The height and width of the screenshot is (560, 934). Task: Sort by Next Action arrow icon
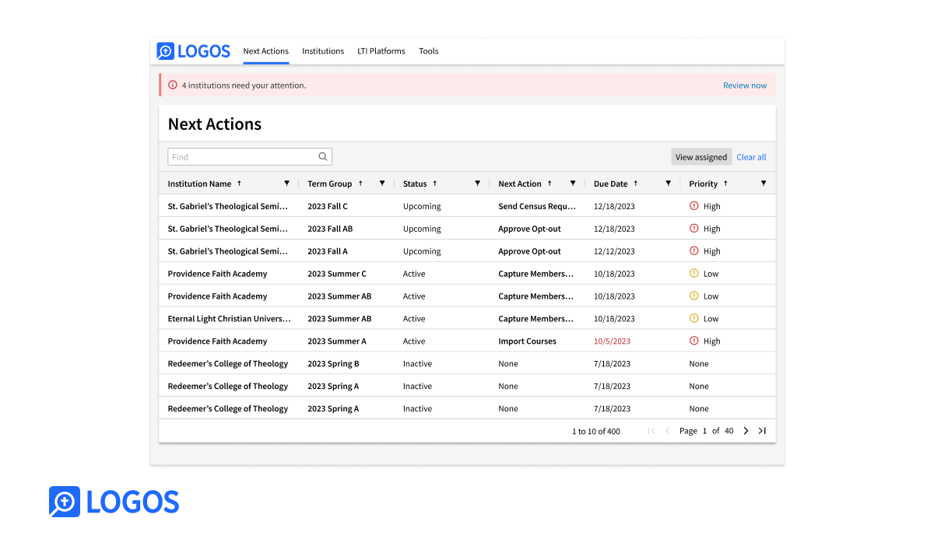tap(550, 184)
